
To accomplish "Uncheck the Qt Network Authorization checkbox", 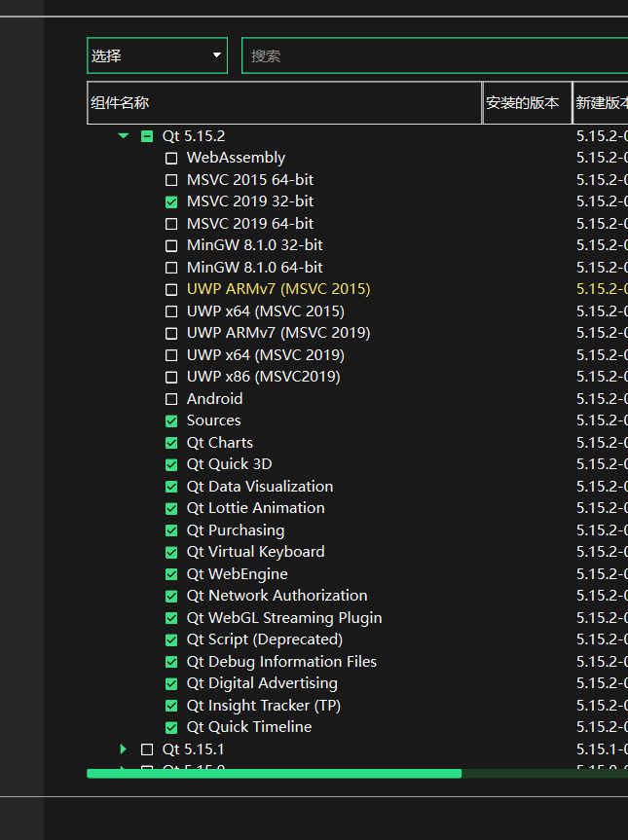I will click(171, 597).
